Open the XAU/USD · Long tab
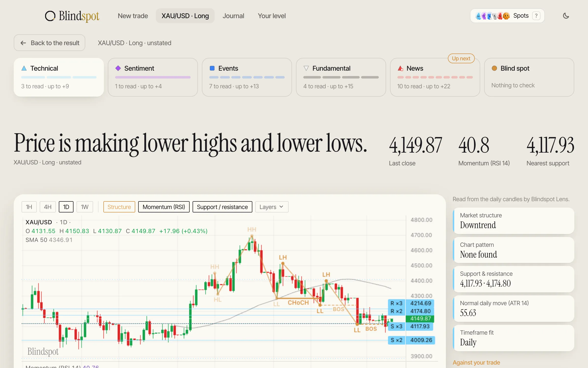Screen dimensions: 588x368 pyautogui.click(x=185, y=16)
